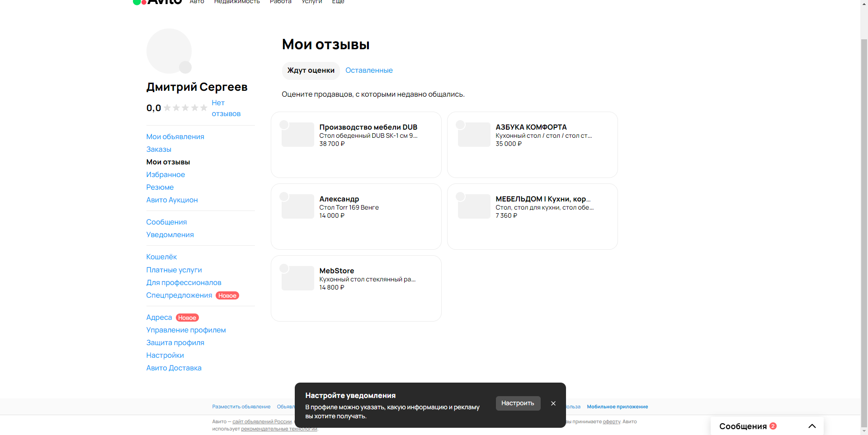Click the seller name MebStore
The image size is (868, 435).
click(337, 271)
